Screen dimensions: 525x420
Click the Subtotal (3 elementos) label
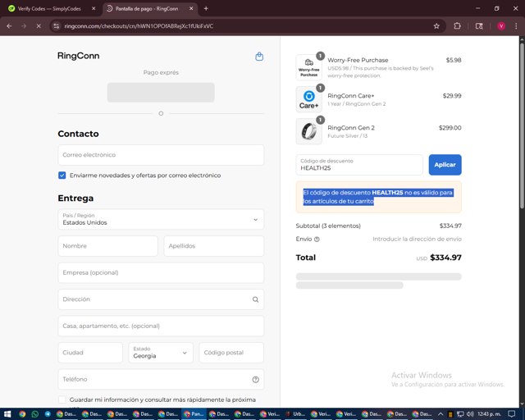pyautogui.click(x=328, y=226)
